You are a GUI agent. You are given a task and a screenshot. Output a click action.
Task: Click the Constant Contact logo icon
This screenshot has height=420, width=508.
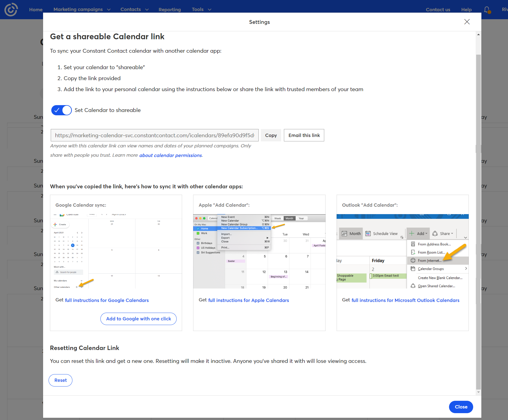(x=11, y=10)
